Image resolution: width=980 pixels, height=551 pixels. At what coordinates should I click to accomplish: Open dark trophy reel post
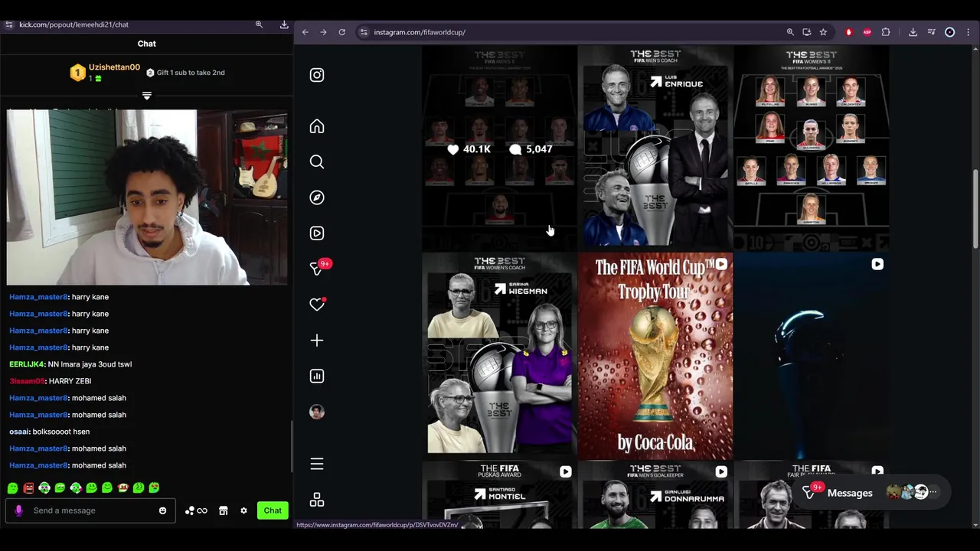coord(812,356)
